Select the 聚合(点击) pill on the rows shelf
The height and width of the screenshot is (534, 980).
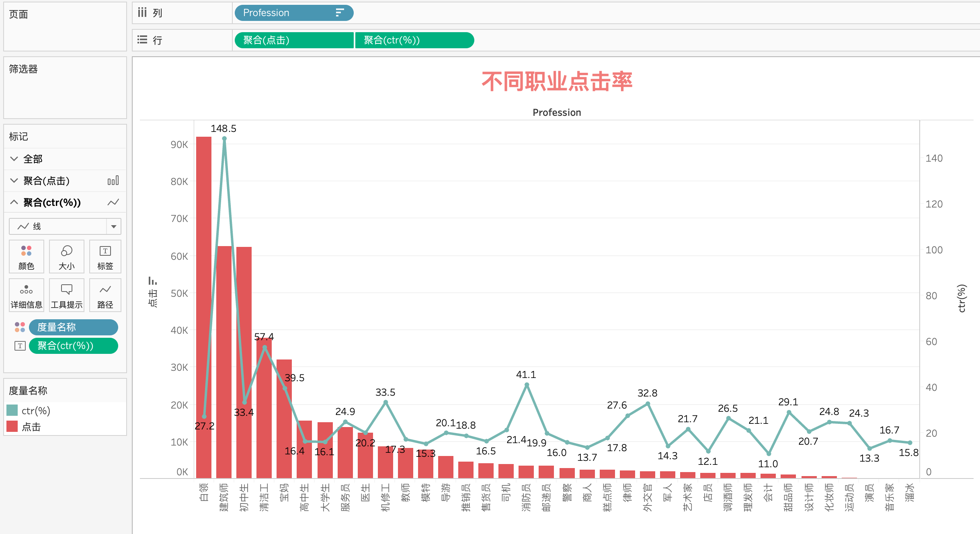click(x=294, y=40)
